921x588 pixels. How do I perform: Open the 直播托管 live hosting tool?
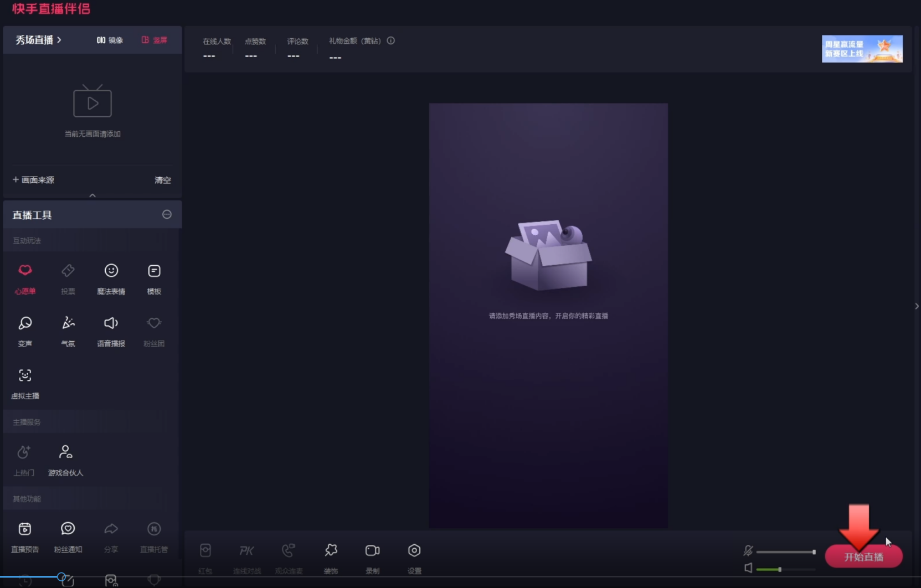[154, 537]
